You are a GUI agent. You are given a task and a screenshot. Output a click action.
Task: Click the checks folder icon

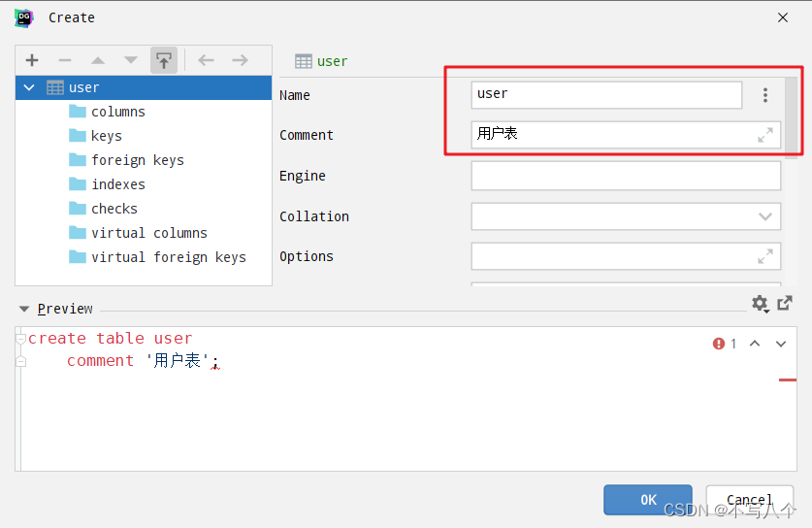78,209
